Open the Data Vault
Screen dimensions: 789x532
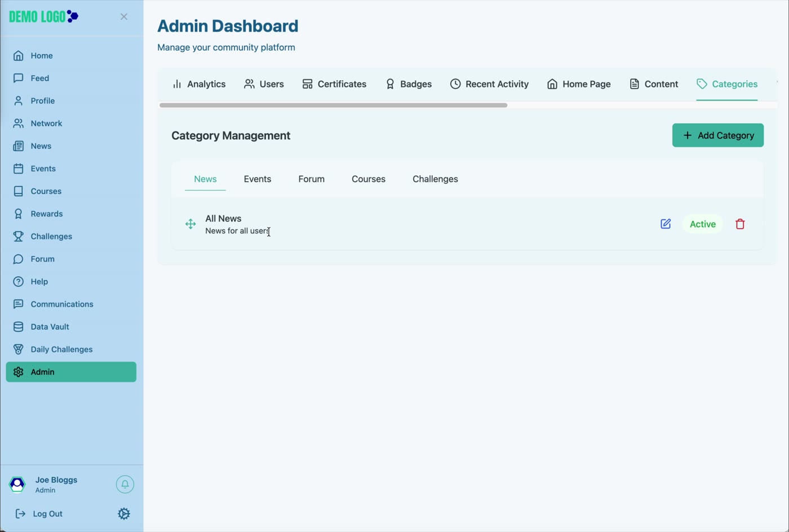(71, 326)
